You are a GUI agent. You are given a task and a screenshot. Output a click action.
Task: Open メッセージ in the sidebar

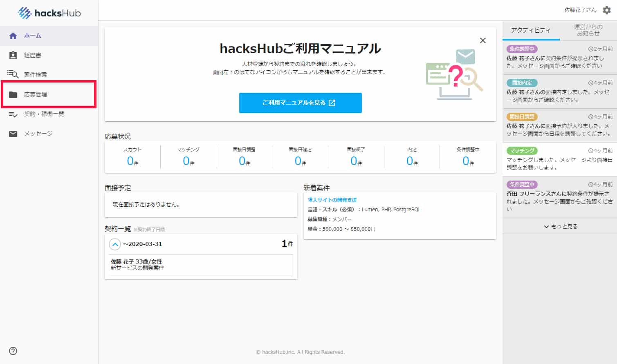(49, 134)
